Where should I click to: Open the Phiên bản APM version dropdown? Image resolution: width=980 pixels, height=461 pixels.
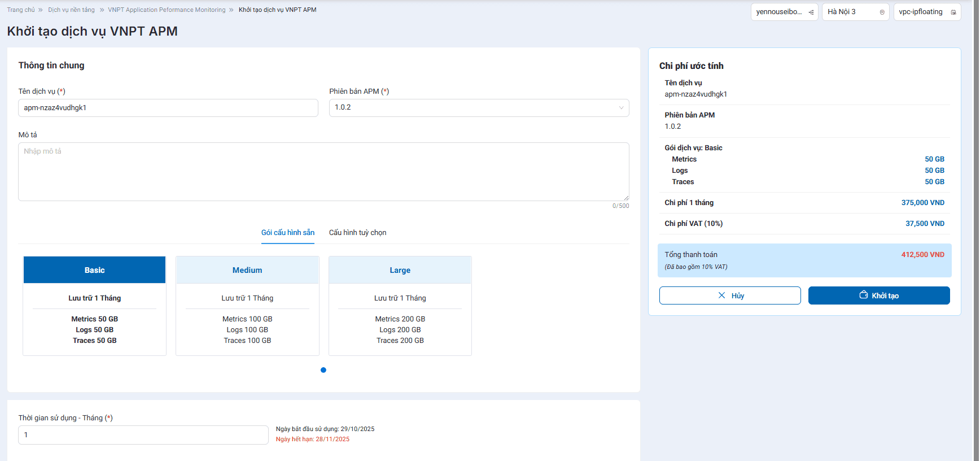[x=479, y=107]
